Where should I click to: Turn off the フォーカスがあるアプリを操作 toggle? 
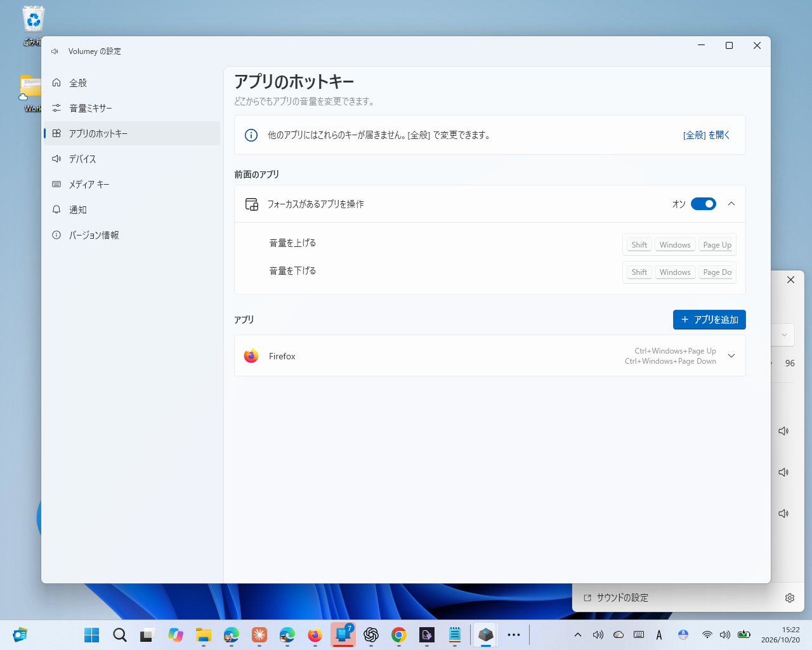[x=704, y=204]
